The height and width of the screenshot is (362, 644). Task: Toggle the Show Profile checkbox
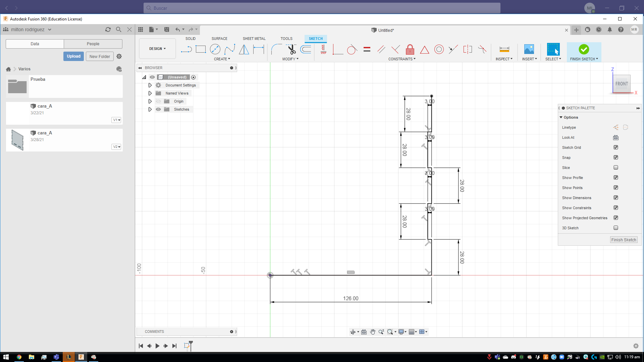pos(616,178)
